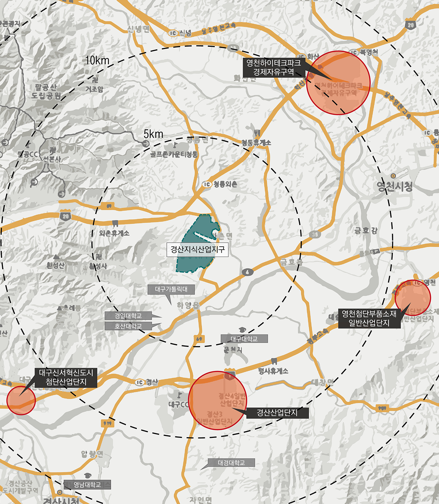Click the 대창면 label
The image size is (439, 504).
coord(322,382)
